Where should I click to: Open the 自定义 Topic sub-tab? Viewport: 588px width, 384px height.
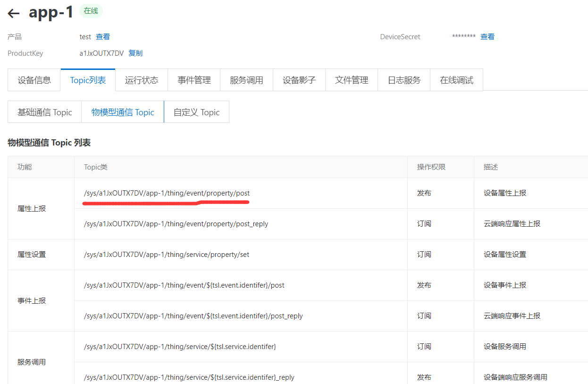pos(196,112)
